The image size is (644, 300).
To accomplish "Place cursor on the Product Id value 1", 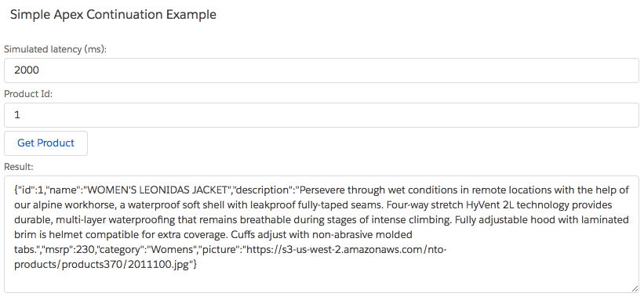I will coord(16,115).
